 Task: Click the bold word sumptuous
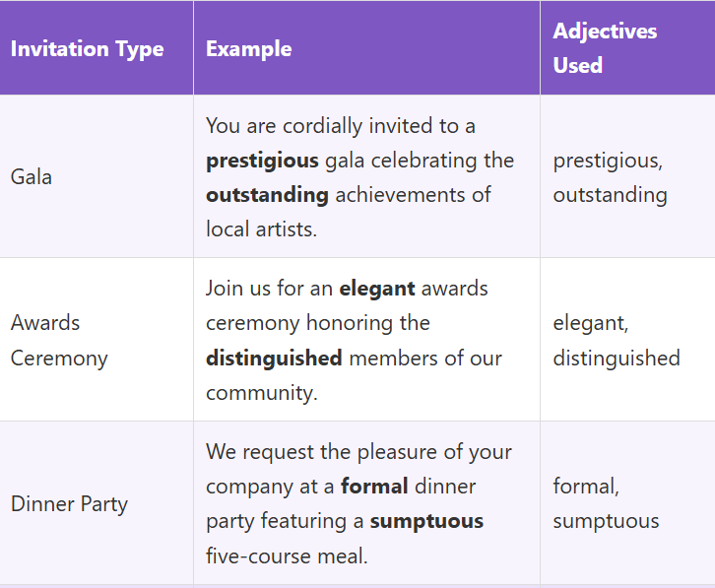point(426,521)
